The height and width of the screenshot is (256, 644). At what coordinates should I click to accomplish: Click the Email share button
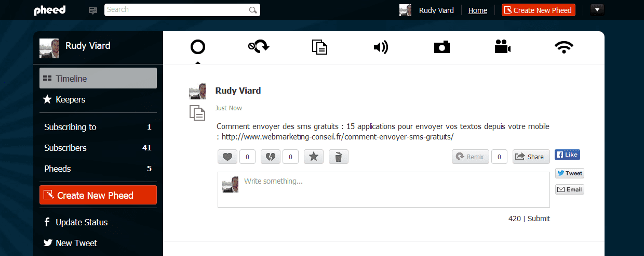point(570,189)
